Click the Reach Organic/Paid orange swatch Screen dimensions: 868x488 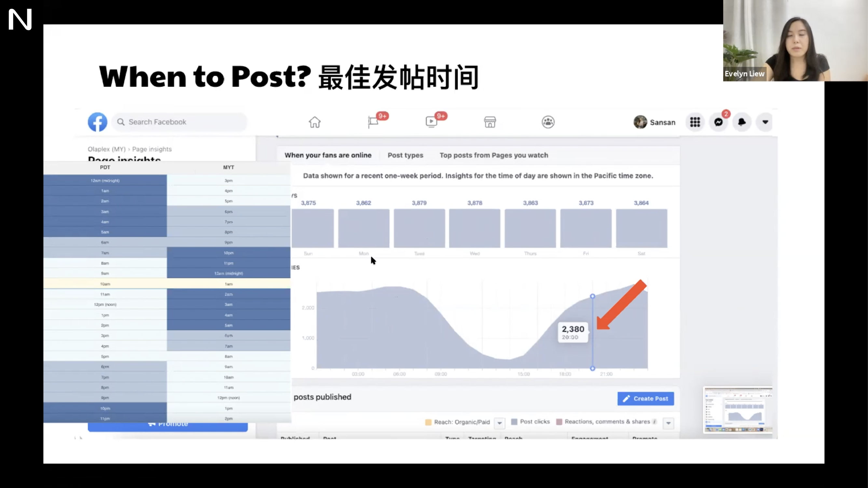click(428, 422)
